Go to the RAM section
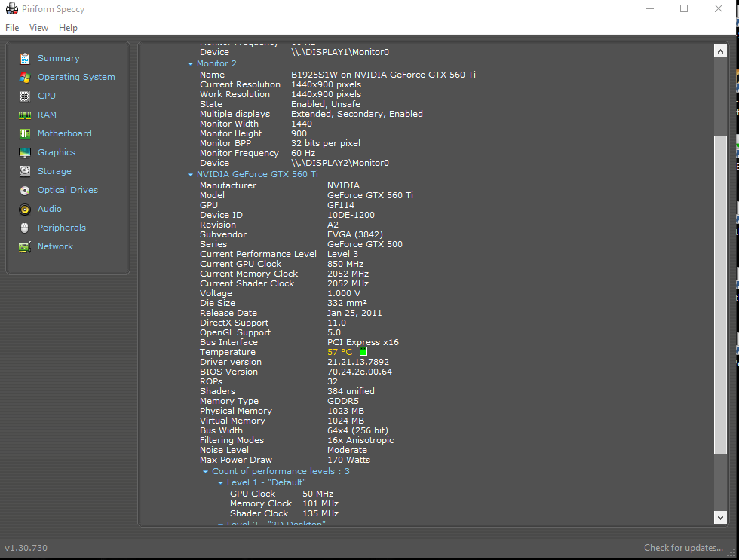Image resolution: width=739 pixels, height=560 pixels. coord(47,115)
